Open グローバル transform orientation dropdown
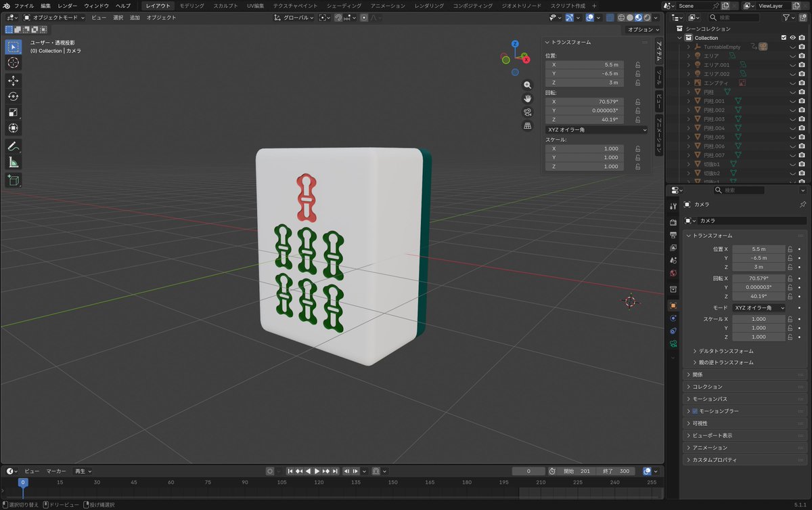The image size is (812, 510). [293, 17]
